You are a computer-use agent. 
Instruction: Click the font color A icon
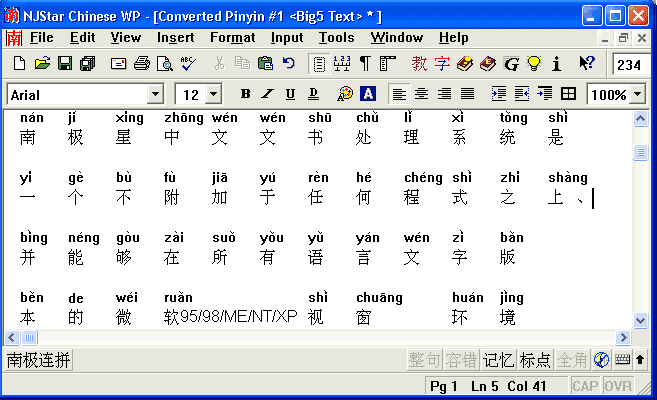[368, 93]
